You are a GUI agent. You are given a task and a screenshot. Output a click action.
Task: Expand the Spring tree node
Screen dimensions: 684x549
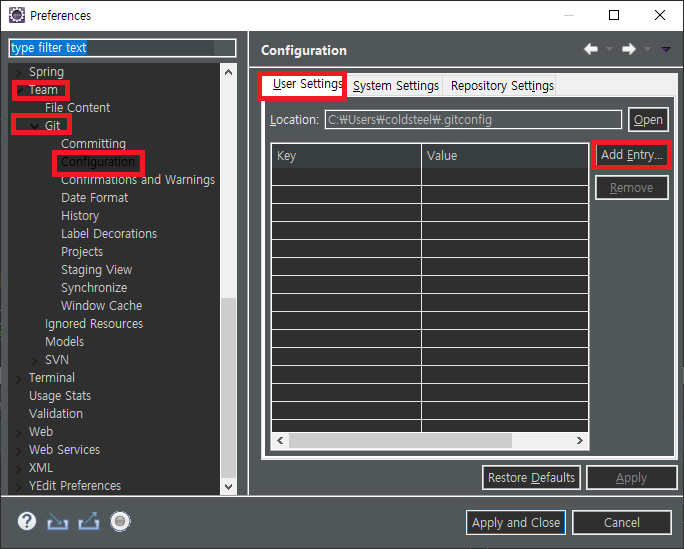[x=18, y=72]
